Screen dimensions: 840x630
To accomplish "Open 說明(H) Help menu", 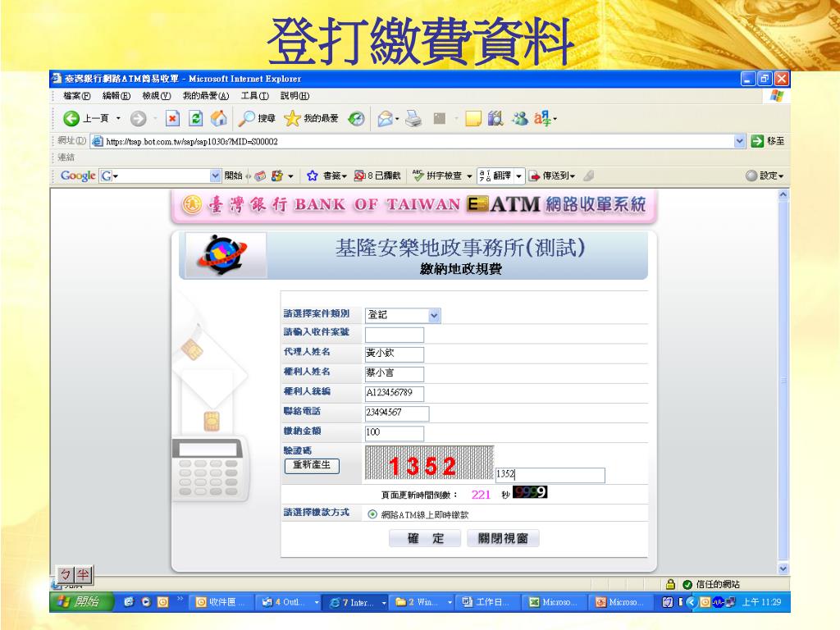I will tap(294, 96).
